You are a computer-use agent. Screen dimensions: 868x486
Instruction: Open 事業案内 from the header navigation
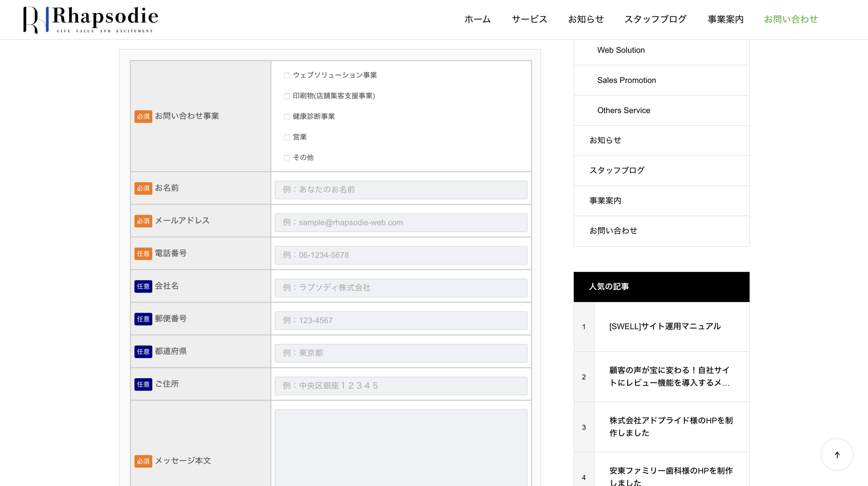tap(725, 19)
